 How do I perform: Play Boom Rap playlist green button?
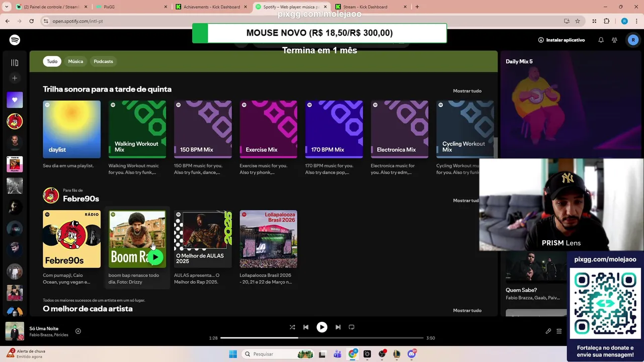point(155,257)
